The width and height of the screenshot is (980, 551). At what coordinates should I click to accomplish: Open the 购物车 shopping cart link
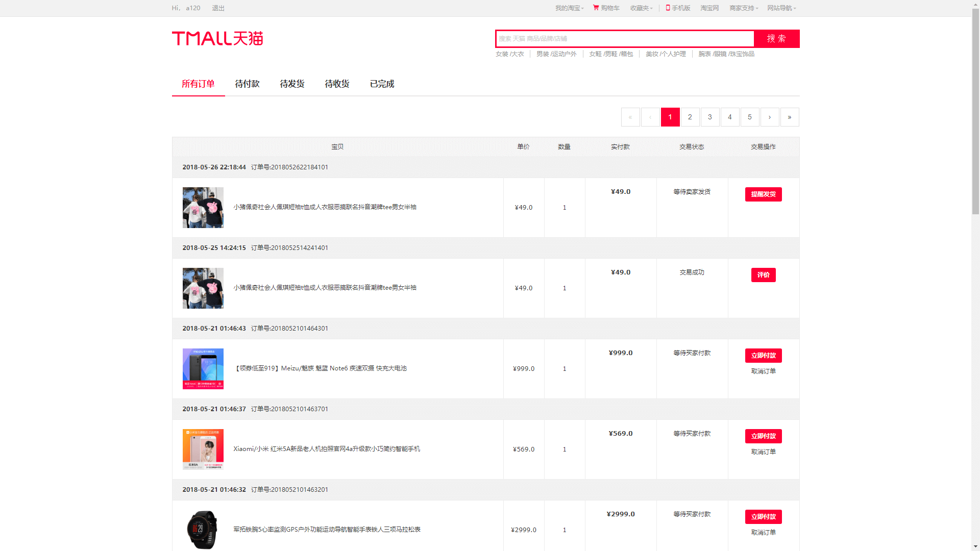(x=606, y=8)
